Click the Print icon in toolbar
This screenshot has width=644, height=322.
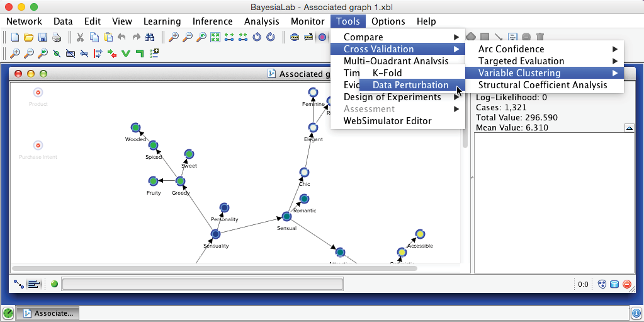57,37
